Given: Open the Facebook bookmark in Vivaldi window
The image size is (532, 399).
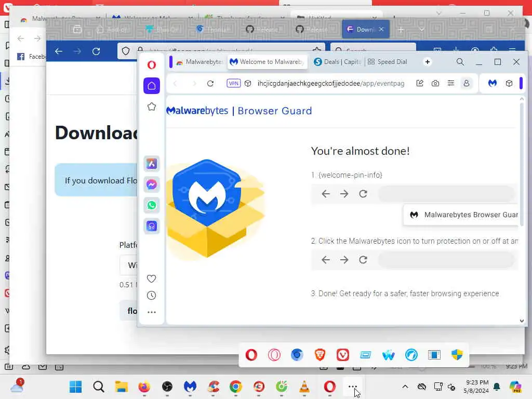Looking at the screenshot, I should click(31, 56).
